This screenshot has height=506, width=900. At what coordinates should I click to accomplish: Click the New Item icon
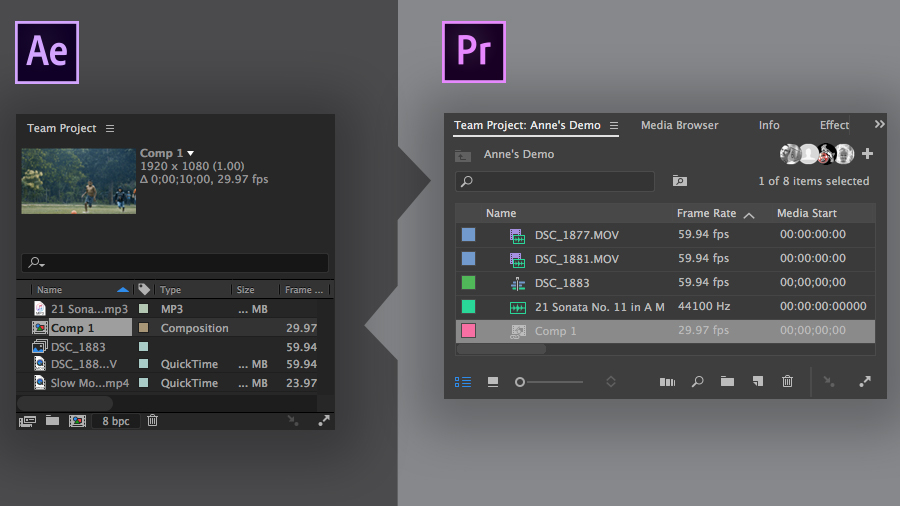(x=758, y=382)
